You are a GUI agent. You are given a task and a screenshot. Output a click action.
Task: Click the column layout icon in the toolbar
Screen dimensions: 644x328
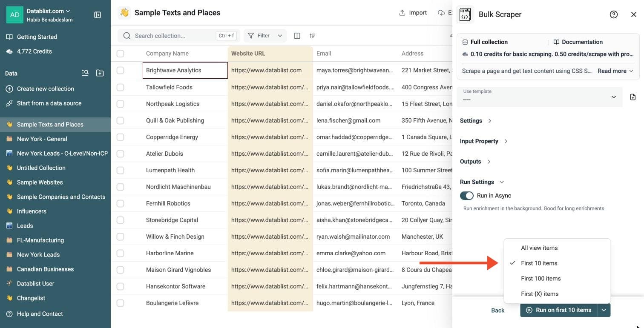click(x=297, y=36)
